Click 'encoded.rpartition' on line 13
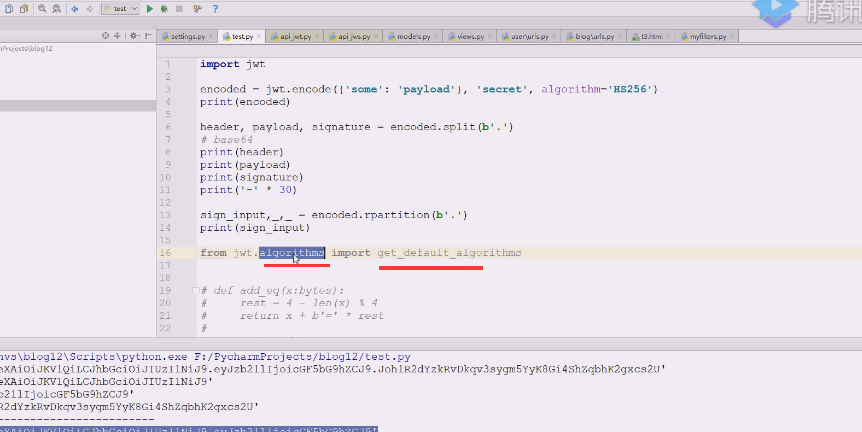The height and width of the screenshot is (432, 862). pyautogui.click(x=370, y=215)
